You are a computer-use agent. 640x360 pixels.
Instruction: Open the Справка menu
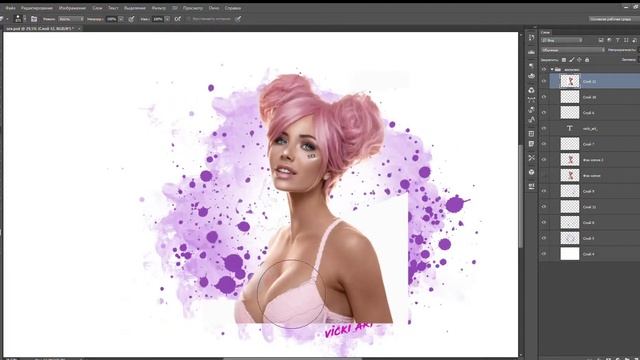(x=233, y=8)
